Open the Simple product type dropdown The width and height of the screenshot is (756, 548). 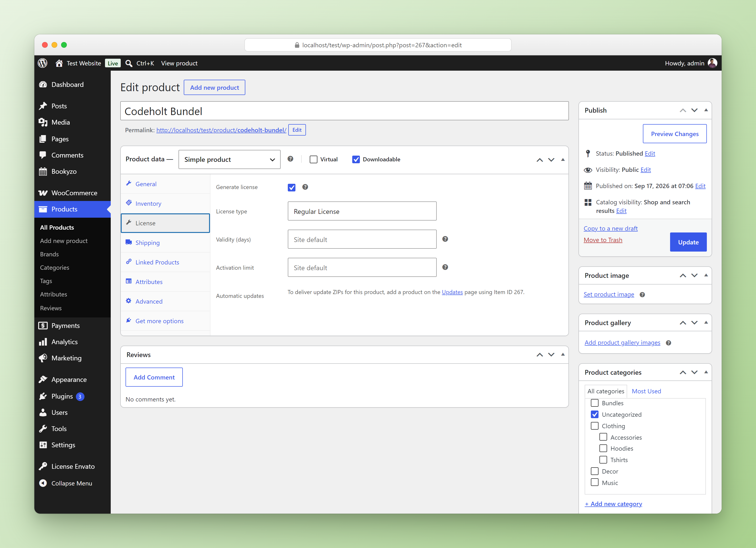[x=229, y=159]
